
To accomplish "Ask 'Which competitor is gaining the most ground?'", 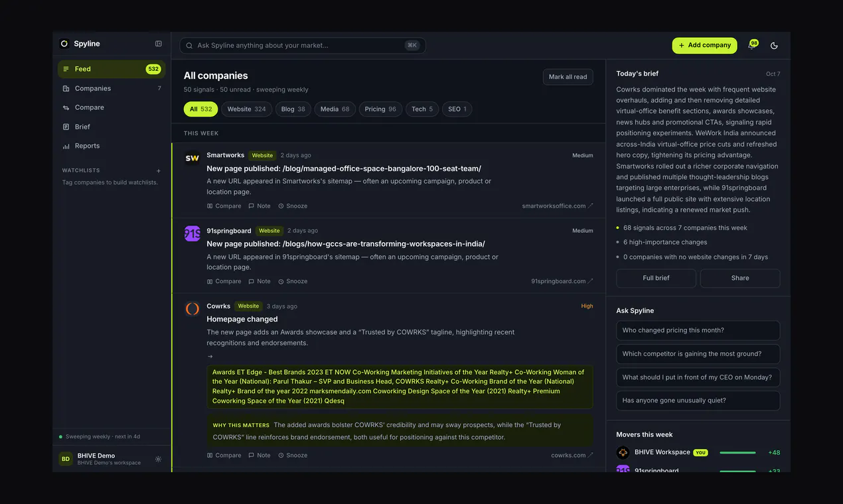I will pyautogui.click(x=698, y=354).
